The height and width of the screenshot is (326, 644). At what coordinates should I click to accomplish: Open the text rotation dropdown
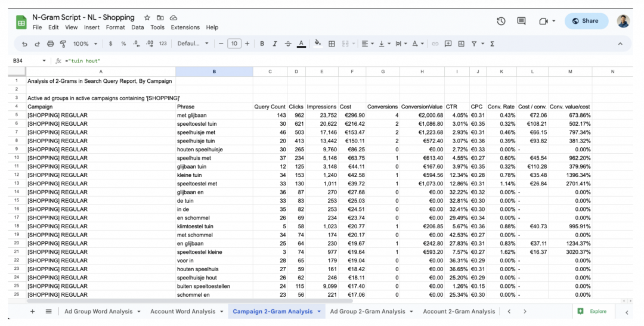point(417,44)
